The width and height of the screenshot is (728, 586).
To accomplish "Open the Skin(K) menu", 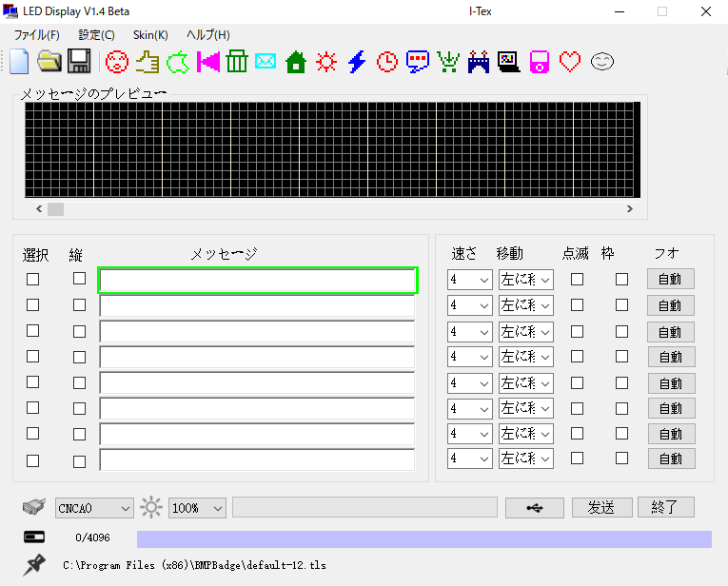I will click(150, 35).
